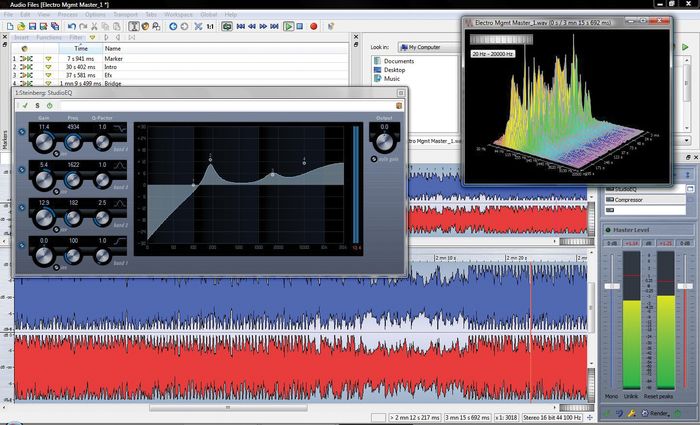Click the Mono button in master section

pos(611,396)
